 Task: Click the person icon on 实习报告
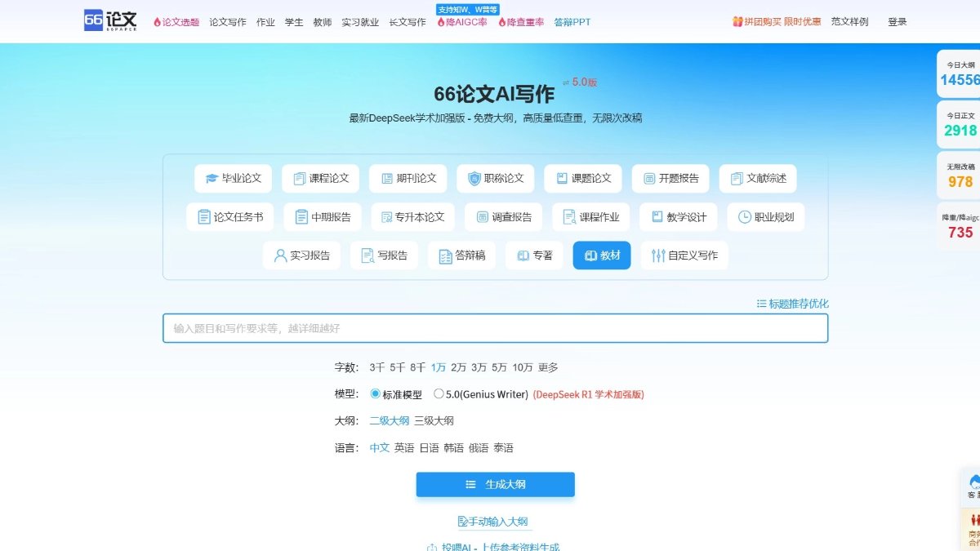pyautogui.click(x=280, y=255)
